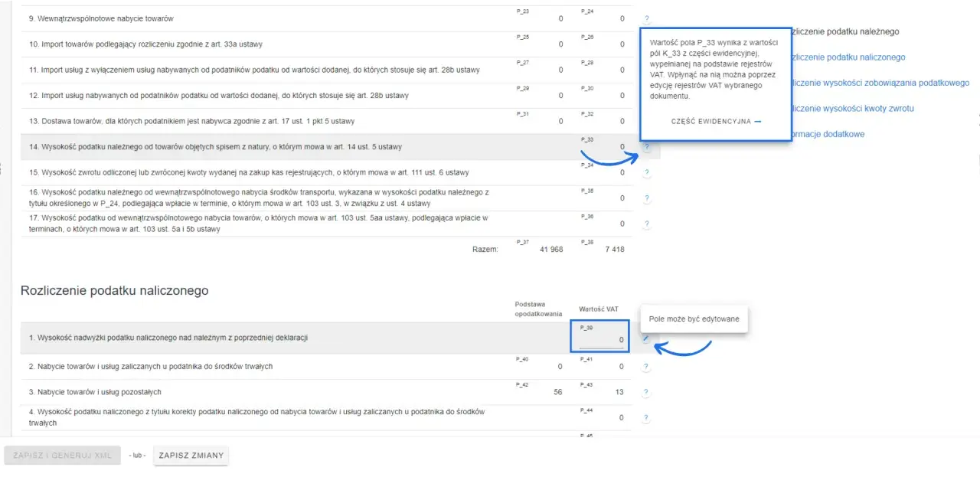Click the pencil edit icon for P_39

[x=647, y=338]
